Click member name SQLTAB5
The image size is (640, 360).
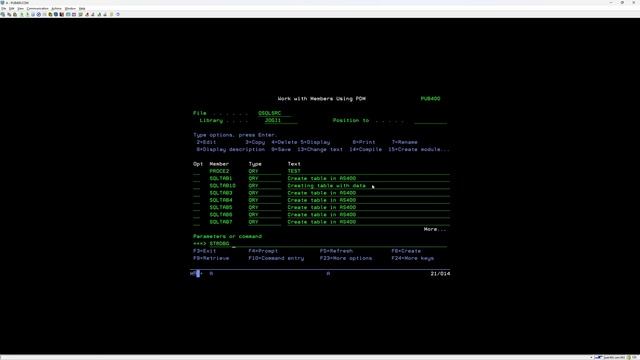click(221, 207)
